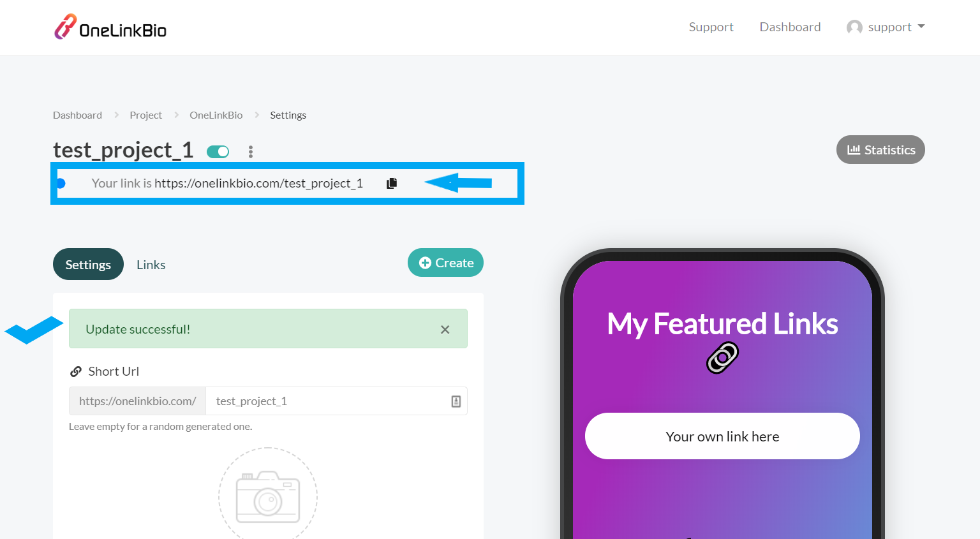Viewport: 980px width, 539px height.
Task: Switch to the Settings tab
Action: pos(88,264)
